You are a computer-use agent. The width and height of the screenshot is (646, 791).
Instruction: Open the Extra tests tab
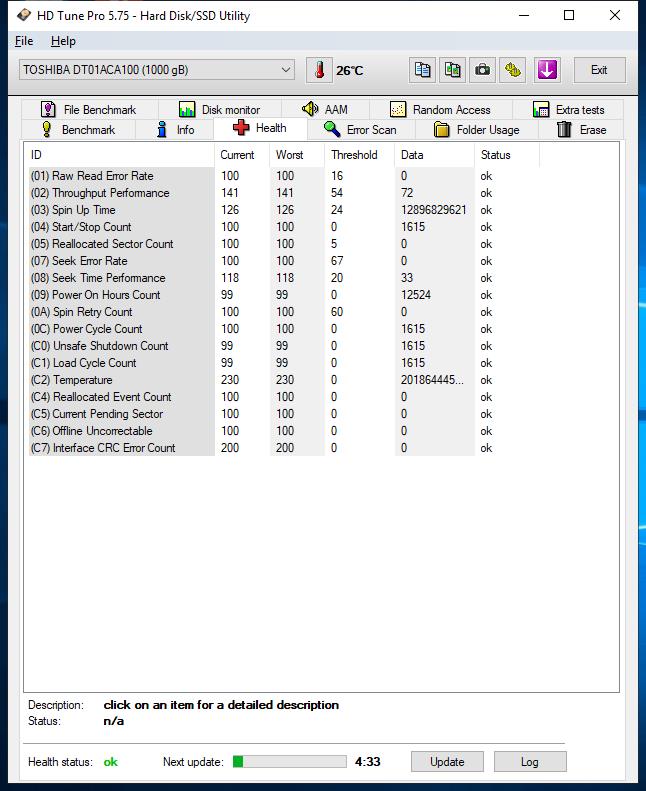568,109
